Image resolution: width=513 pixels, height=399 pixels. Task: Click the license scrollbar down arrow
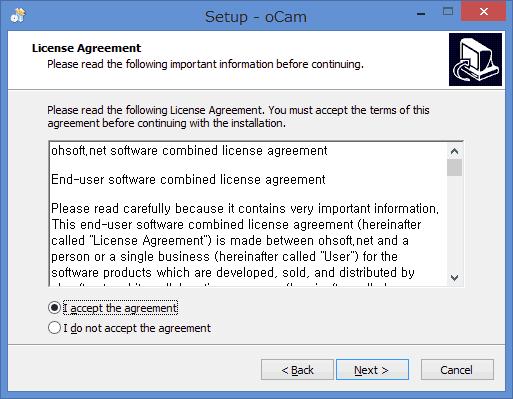tap(454, 277)
